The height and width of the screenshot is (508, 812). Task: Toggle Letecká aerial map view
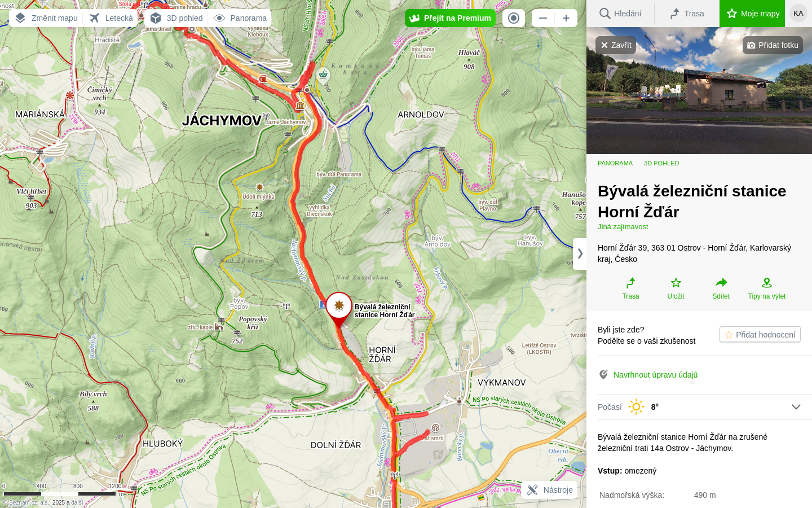112,18
